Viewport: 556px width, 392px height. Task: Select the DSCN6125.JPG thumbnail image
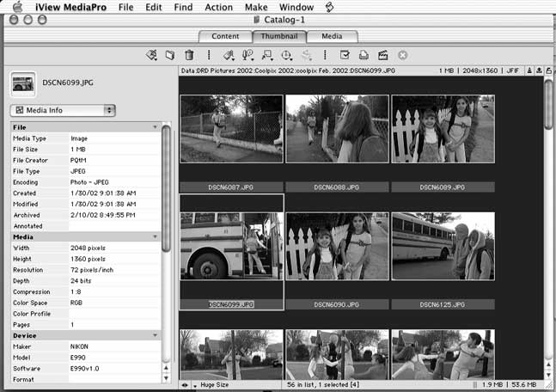(x=443, y=246)
